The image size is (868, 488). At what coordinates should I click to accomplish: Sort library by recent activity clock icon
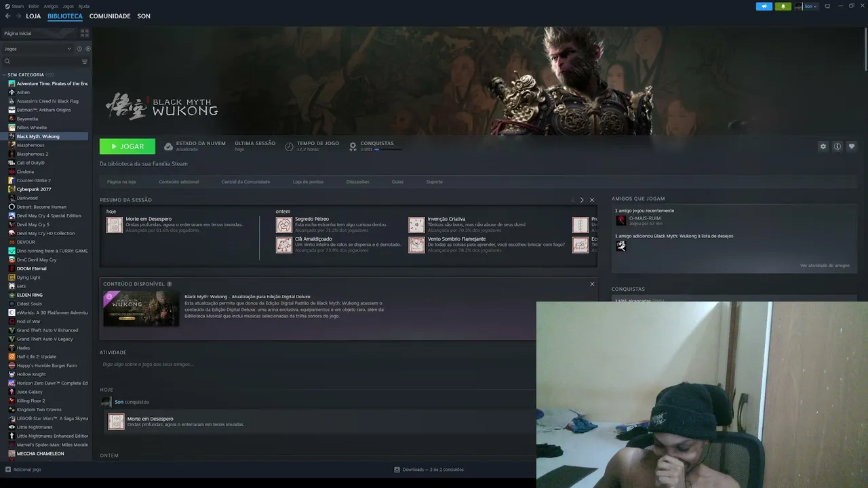[79, 49]
